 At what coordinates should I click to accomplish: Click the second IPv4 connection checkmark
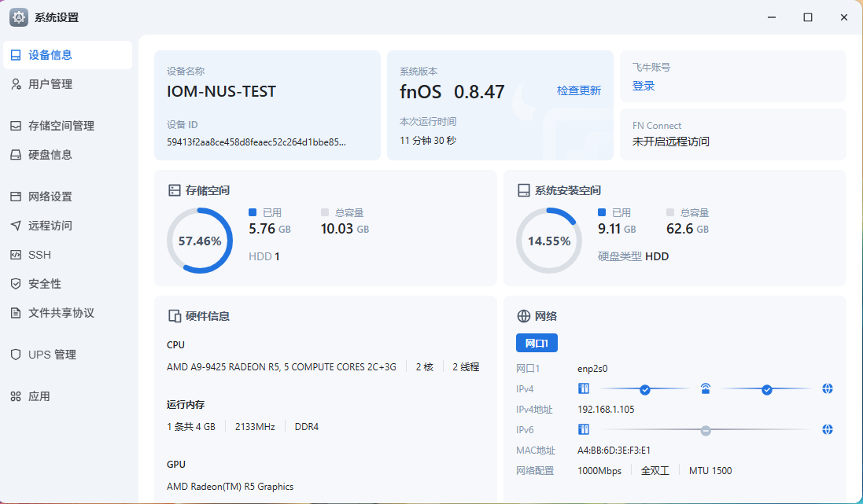tap(767, 390)
